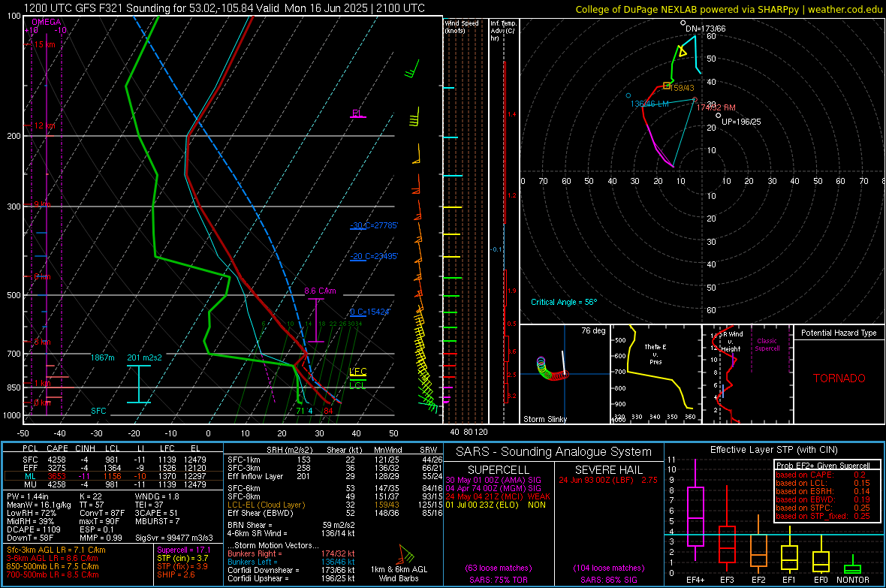Click the red 'TORNADO' hazard text
The image size is (886, 588).
click(839, 378)
